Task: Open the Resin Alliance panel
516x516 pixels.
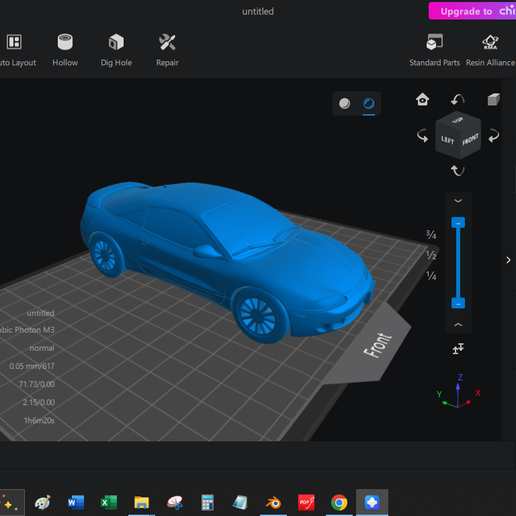Action: tap(490, 50)
